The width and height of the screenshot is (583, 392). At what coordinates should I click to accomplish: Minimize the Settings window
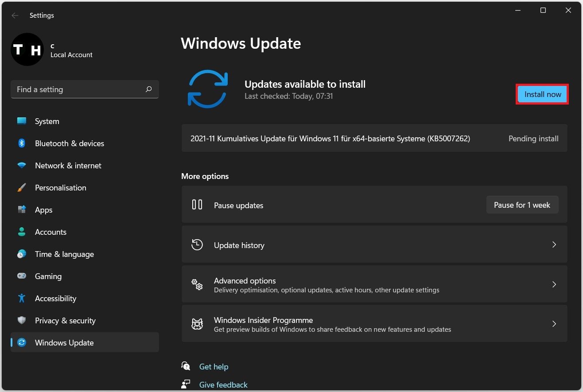click(x=518, y=11)
